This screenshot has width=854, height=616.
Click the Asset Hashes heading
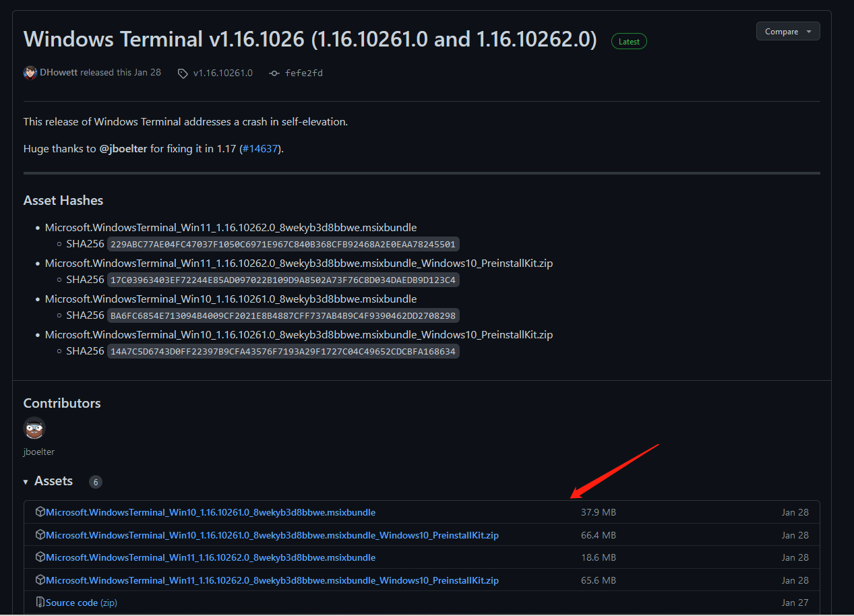pyautogui.click(x=63, y=200)
